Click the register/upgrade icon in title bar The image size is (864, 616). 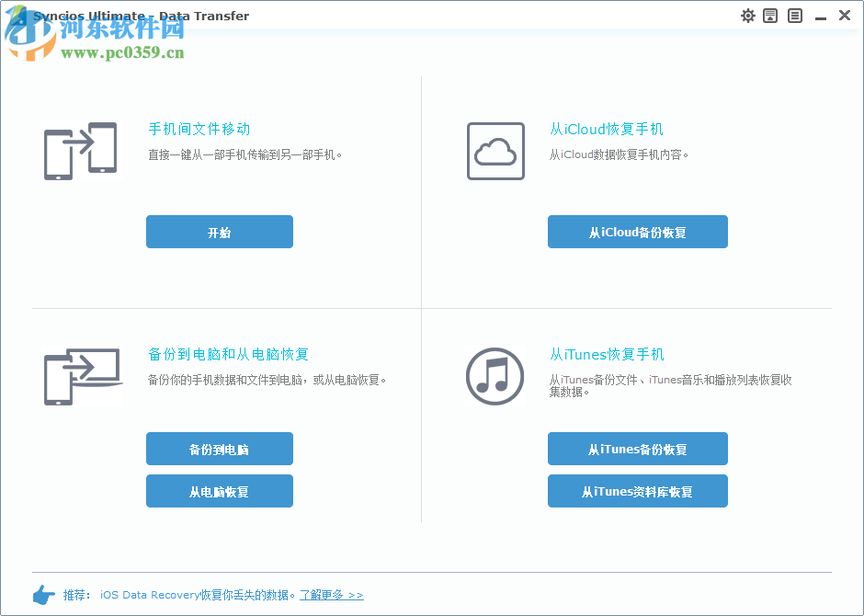tap(769, 15)
